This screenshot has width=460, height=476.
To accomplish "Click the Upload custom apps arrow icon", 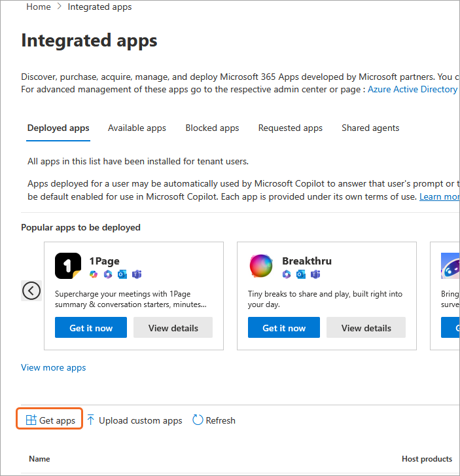I will pos(91,420).
